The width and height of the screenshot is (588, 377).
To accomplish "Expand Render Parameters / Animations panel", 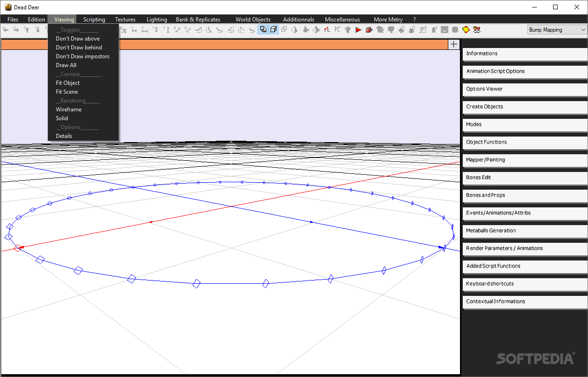I will (x=525, y=248).
